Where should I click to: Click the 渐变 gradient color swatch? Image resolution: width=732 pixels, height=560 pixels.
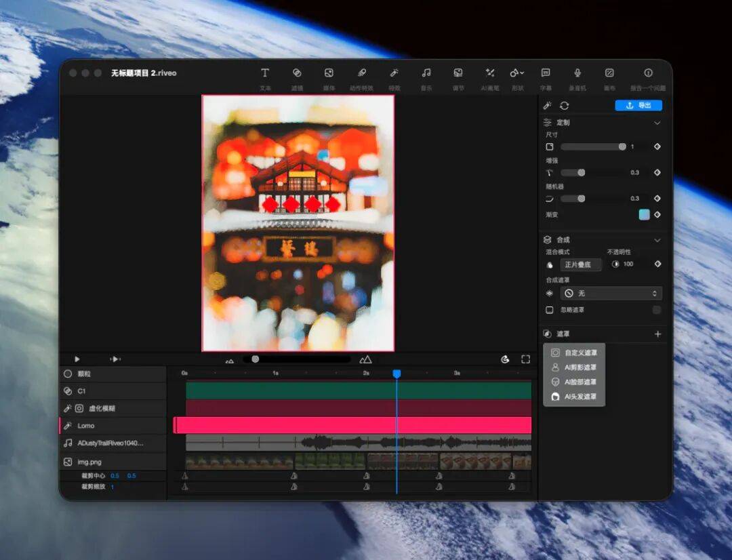[x=644, y=215]
